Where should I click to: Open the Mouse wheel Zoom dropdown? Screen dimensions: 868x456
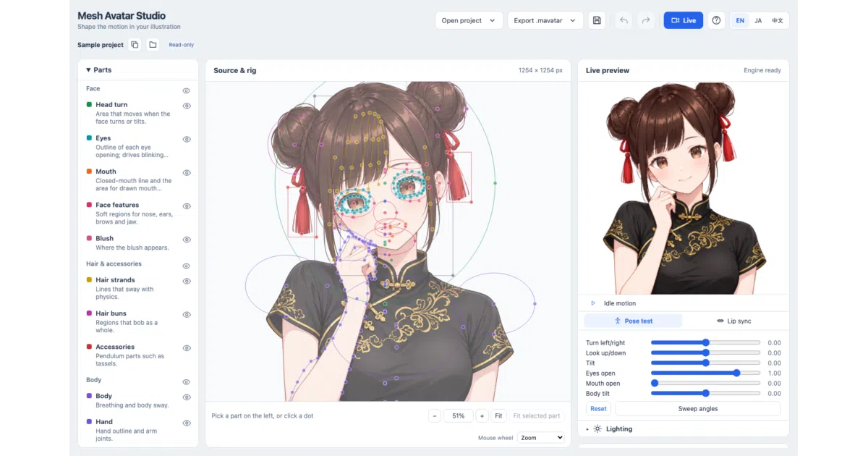(x=540, y=438)
